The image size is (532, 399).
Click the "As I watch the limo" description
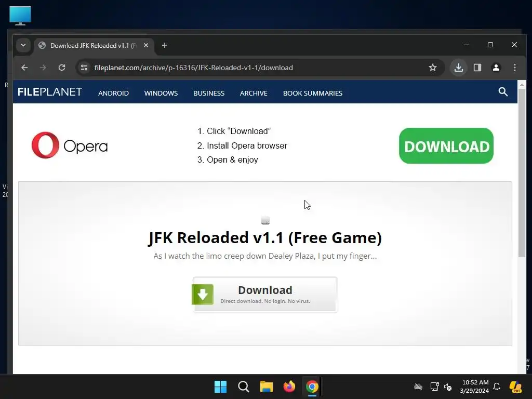click(x=265, y=256)
